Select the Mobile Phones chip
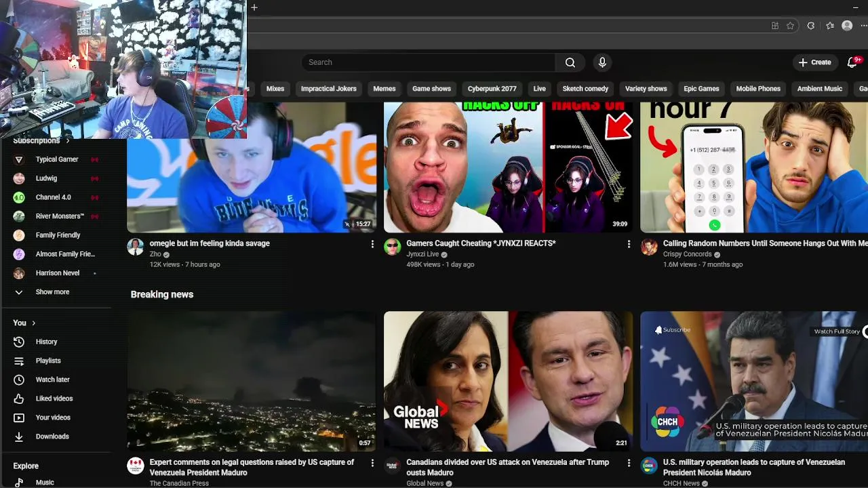Screen dimensions: 868x488 758,89
